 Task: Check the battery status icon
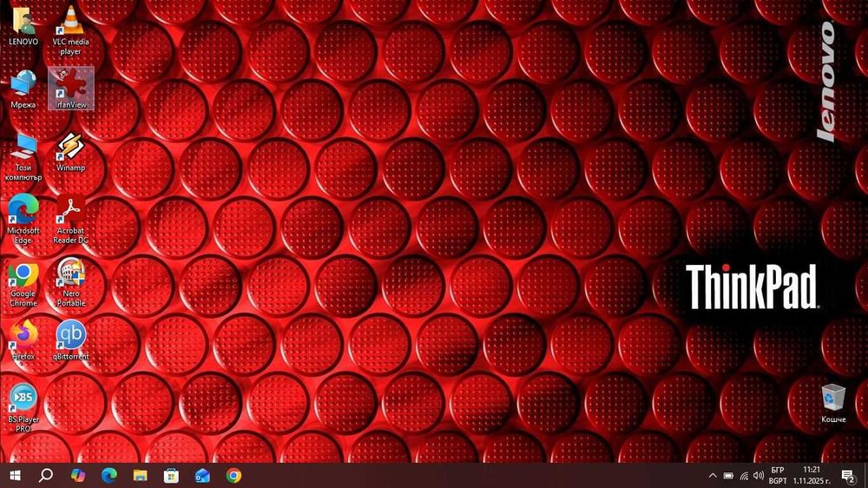click(728, 476)
